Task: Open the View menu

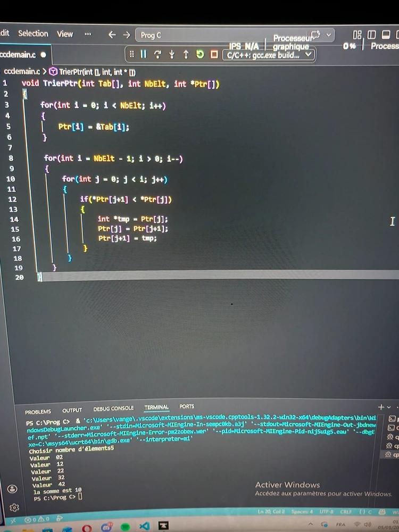Action: [65, 34]
